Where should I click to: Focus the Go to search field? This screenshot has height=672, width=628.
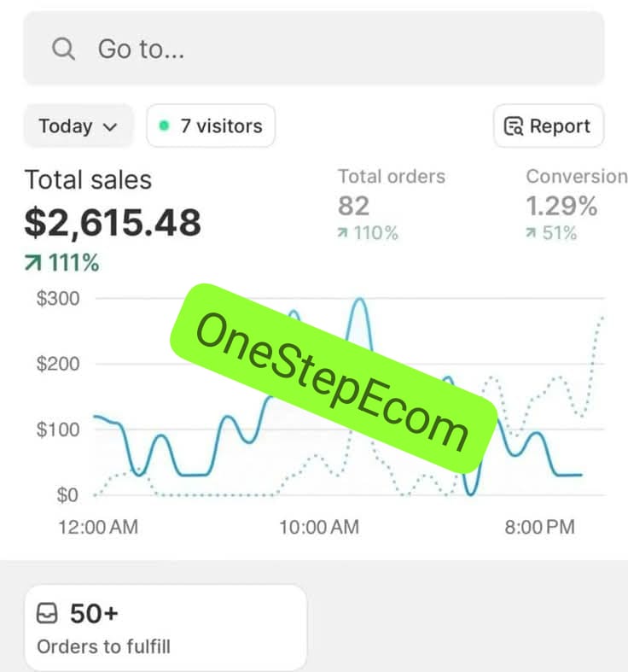click(313, 49)
